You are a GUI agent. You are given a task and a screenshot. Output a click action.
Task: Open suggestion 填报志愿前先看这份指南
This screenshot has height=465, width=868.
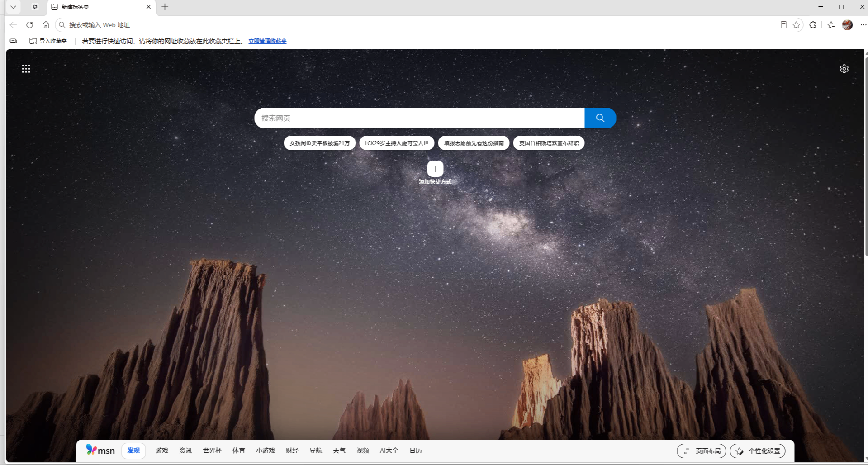(474, 143)
